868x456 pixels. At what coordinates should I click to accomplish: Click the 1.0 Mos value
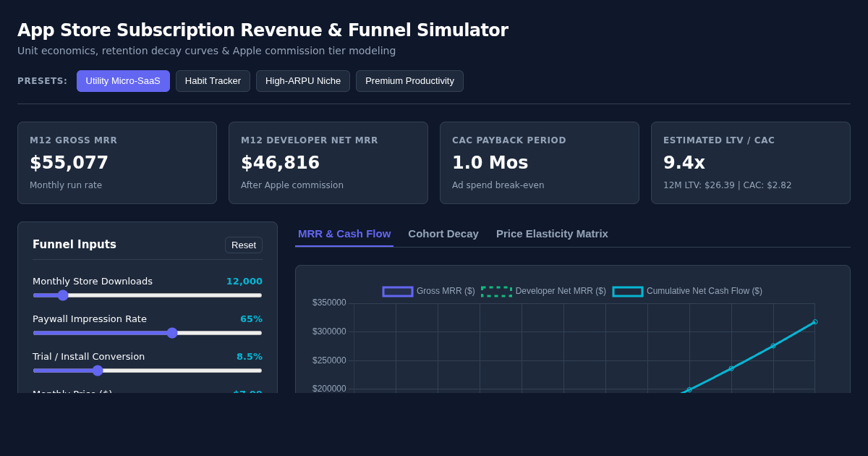490,163
